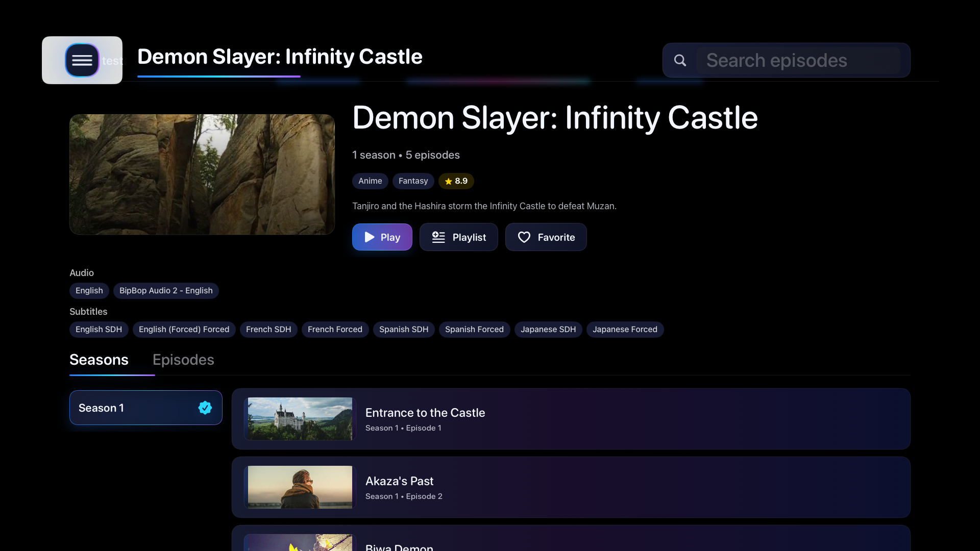Select the Anime genre tag
Screen dimensions: 980x551
point(370,181)
